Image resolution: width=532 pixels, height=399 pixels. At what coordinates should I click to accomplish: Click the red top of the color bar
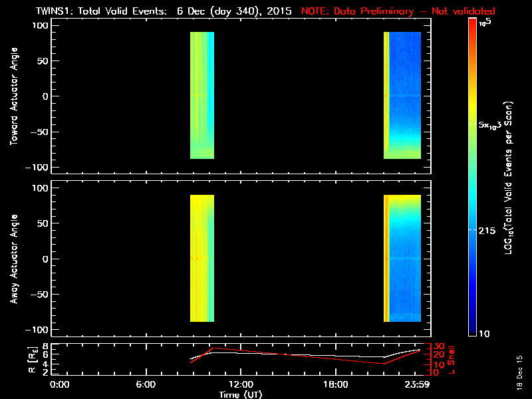(472, 27)
